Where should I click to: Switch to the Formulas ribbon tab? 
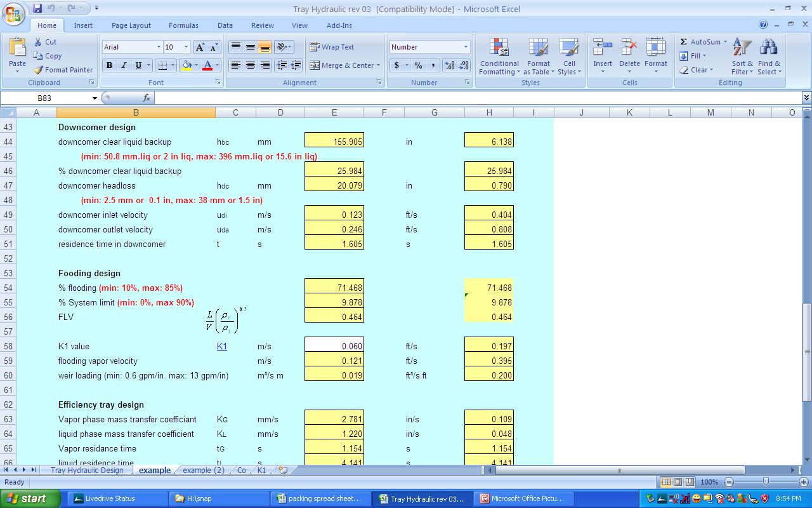[x=183, y=25]
